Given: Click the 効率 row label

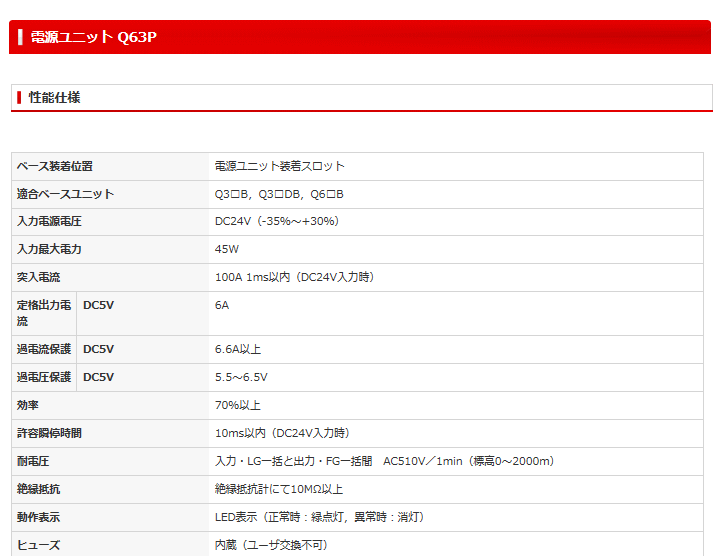Looking at the screenshot, I should pyautogui.click(x=28, y=405).
